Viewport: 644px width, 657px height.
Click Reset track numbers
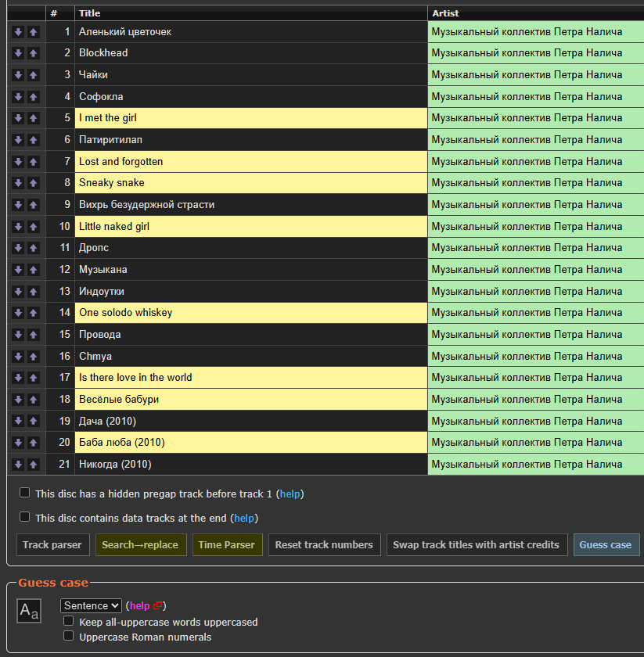[325, 544]
